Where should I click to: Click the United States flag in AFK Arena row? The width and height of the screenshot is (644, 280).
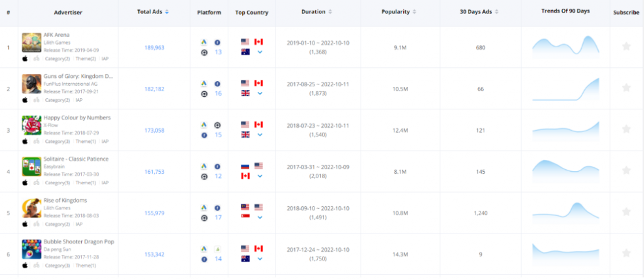pos(245,42)
